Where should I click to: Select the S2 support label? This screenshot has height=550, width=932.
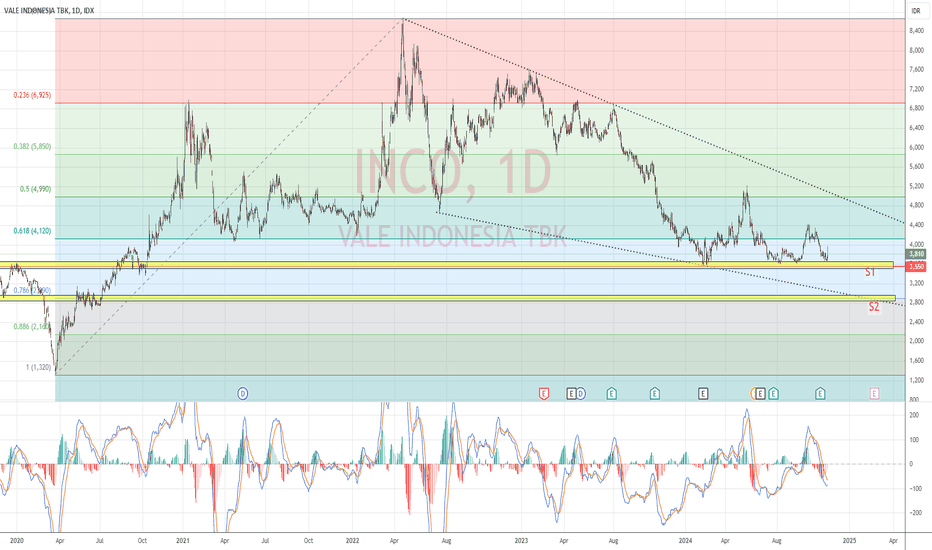click(874, 307)
